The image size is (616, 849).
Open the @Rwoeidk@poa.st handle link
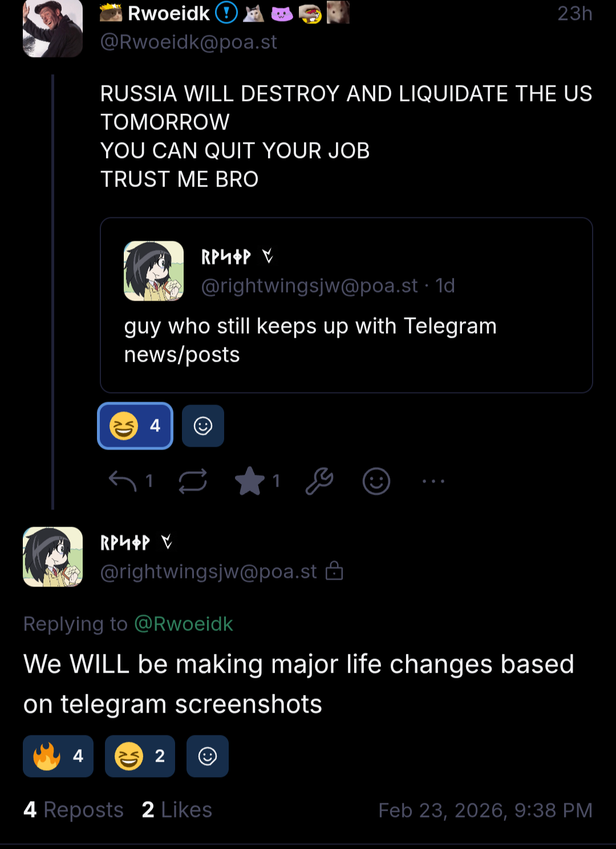(188, 42)
